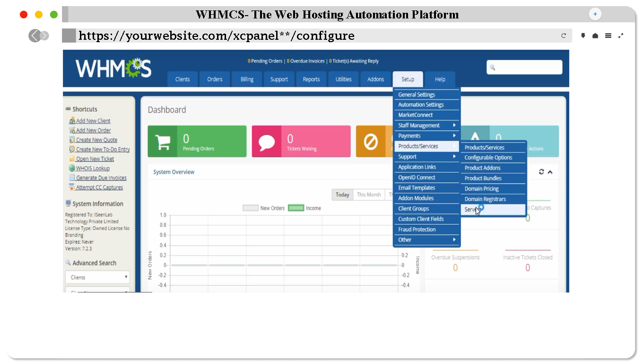Click the green Pending Orders cart icon
644x364 pixels.
[x=163, y=142]
